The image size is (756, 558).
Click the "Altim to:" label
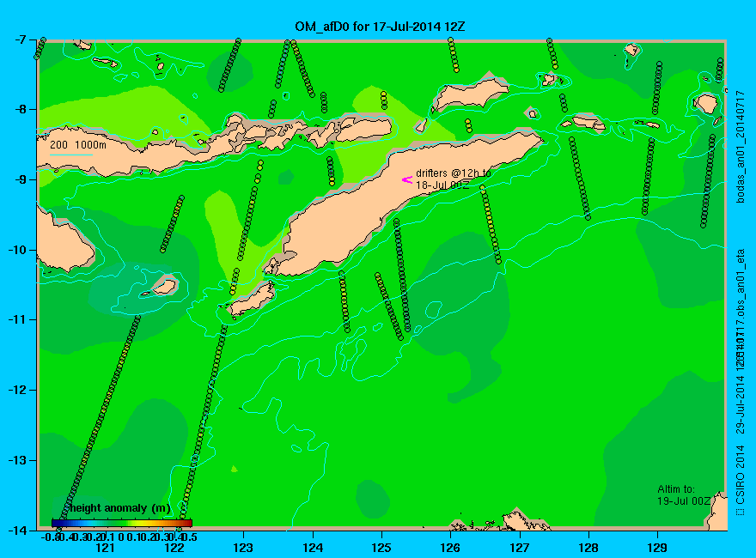tap(676, 489)
